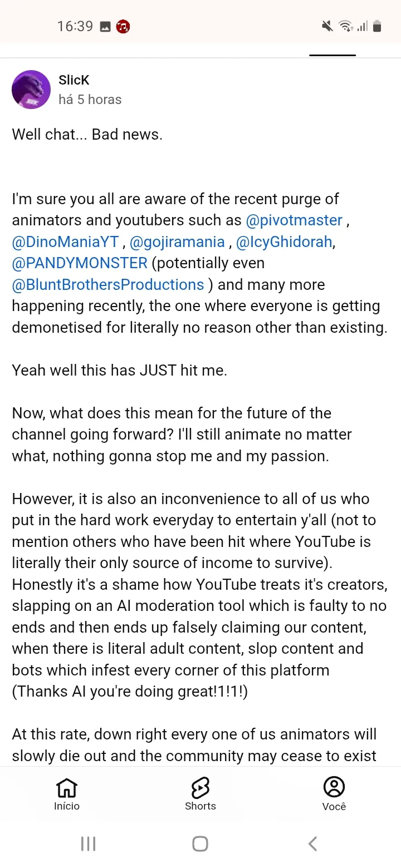
Task: Open @BluntBrothersProductions channel link
Action: coord(108,285)
